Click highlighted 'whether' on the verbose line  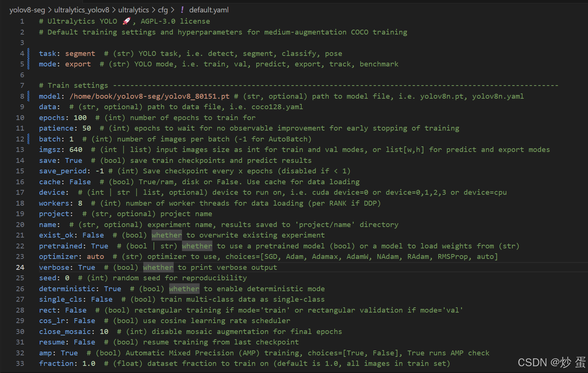158,268
